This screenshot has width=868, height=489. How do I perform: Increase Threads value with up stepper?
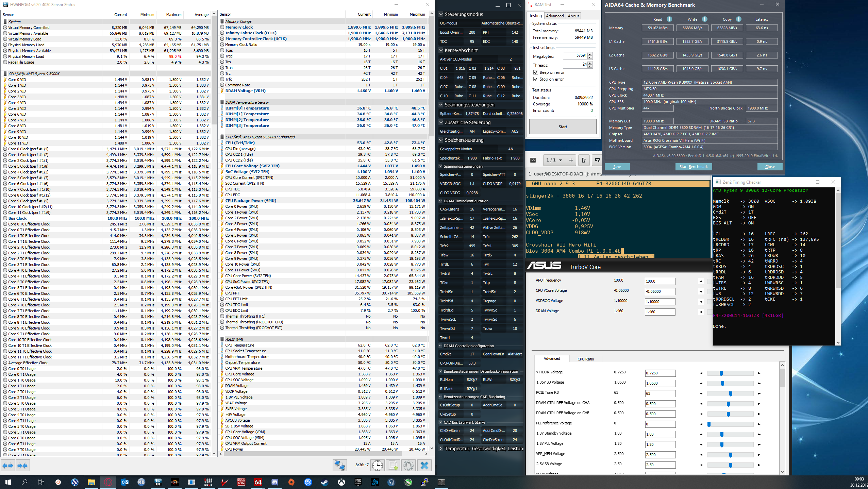(x=590, y=63)
